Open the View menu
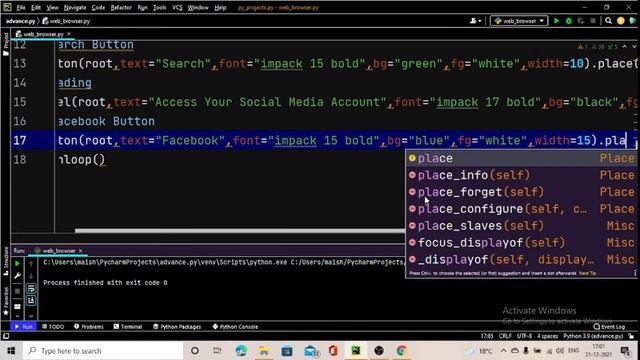 tap(52, 7)
